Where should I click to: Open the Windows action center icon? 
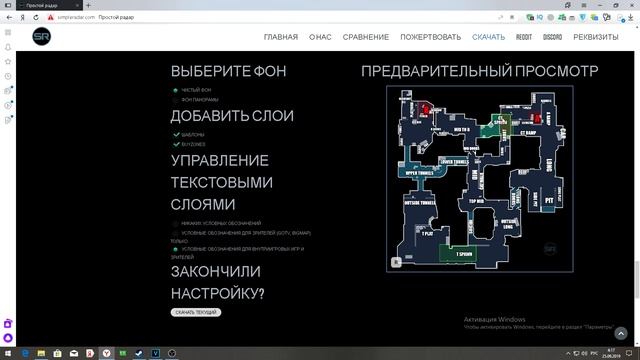[x=629, y=353]
